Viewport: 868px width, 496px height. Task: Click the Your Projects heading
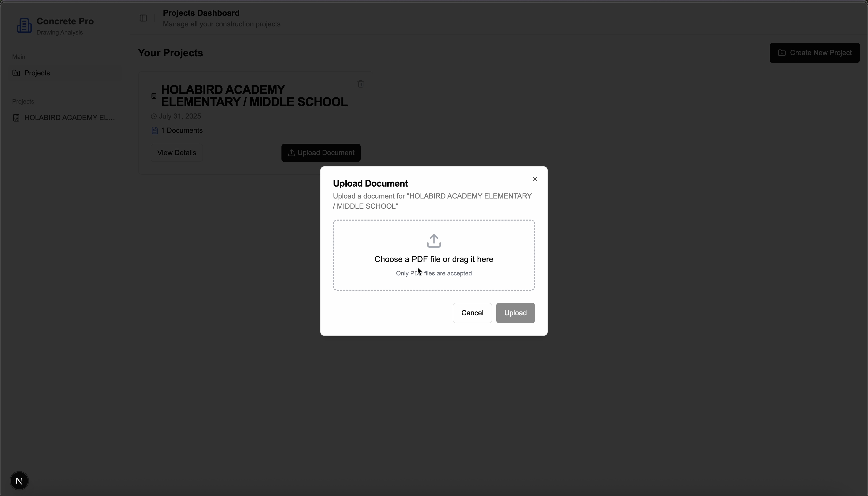coord(170,53)
